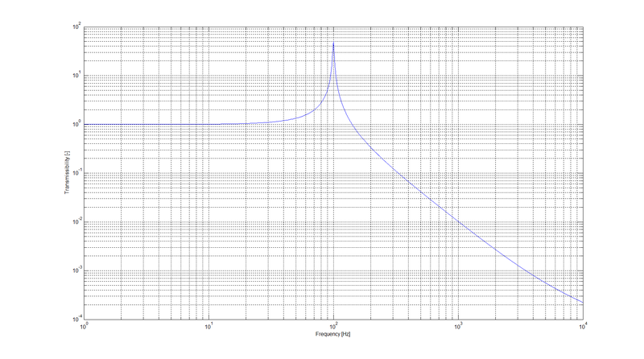
Task: Select the 10^3 tick label on the x-axis
Action: coord(458,325)
